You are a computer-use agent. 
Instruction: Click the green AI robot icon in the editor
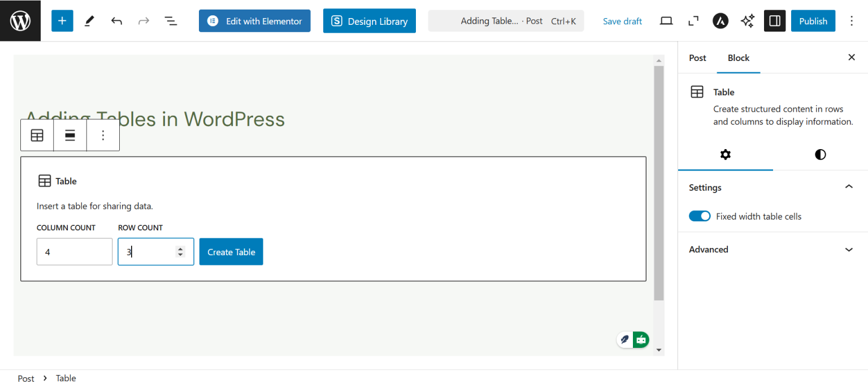(641, 339)
